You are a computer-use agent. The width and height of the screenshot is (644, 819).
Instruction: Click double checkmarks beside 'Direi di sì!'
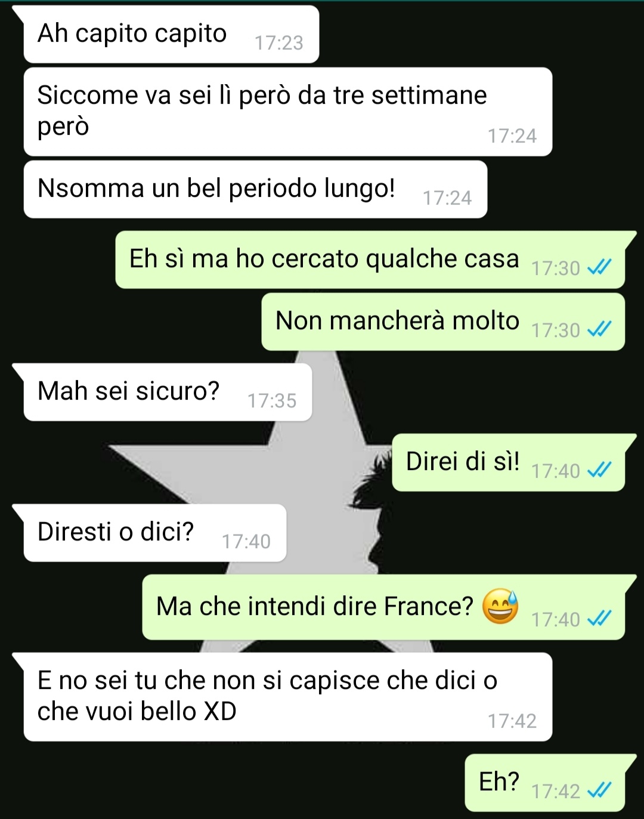[x=599, y=471]
